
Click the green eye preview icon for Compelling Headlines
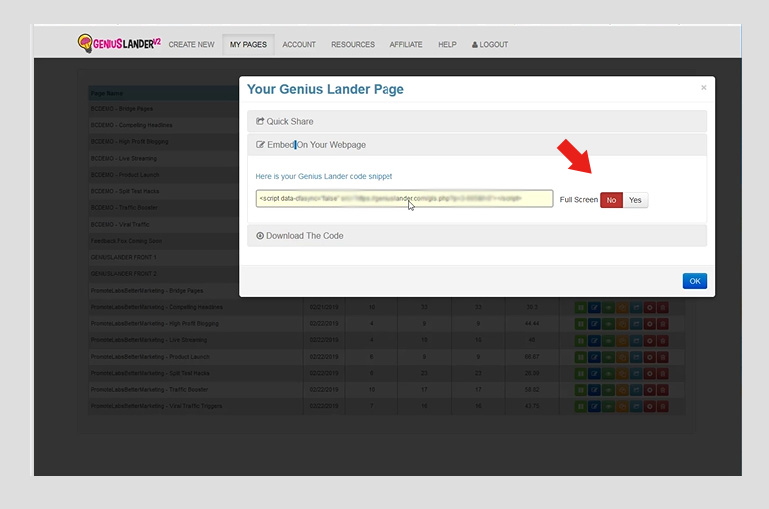(x=608, y=307)
